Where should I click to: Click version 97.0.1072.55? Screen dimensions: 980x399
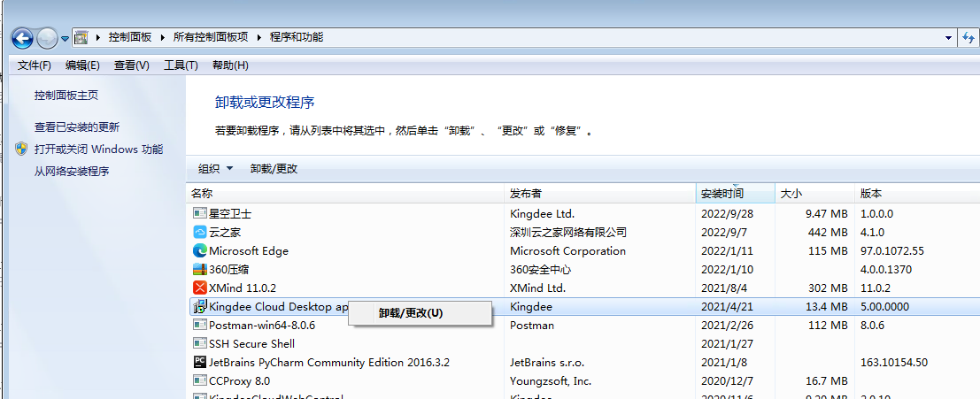coord(891,251)
